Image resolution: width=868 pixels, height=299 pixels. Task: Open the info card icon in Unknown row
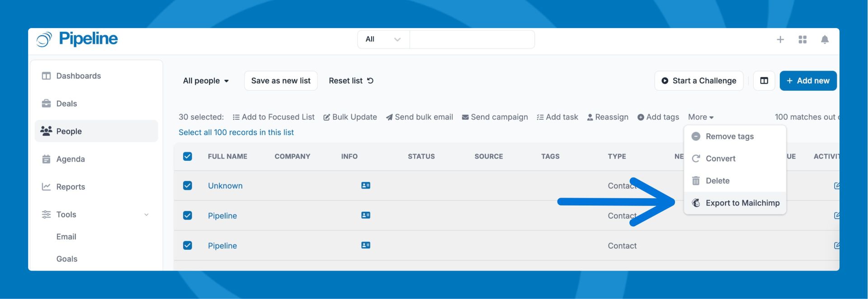(x=366, y=186)
